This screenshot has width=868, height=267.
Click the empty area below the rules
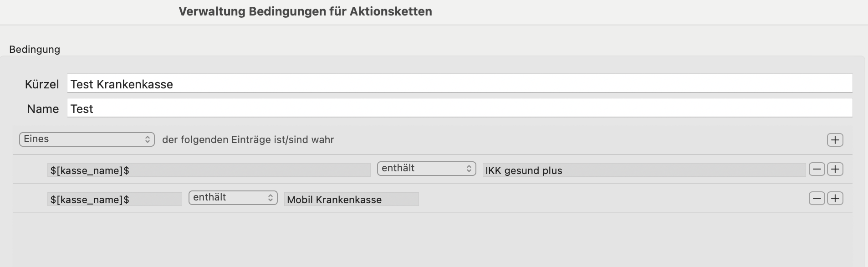click(433, 240)
